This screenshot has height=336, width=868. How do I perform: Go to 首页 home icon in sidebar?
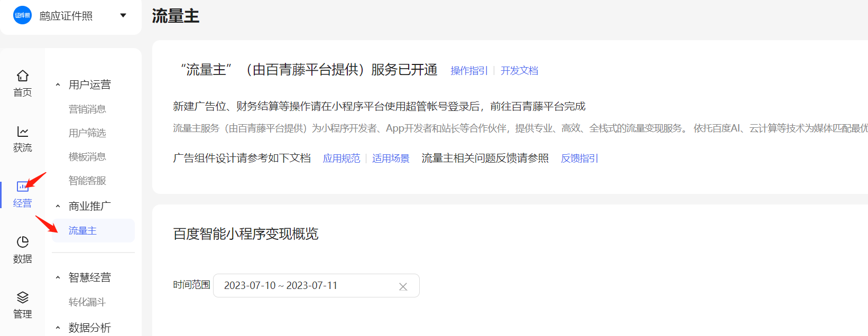pos(23,76)
